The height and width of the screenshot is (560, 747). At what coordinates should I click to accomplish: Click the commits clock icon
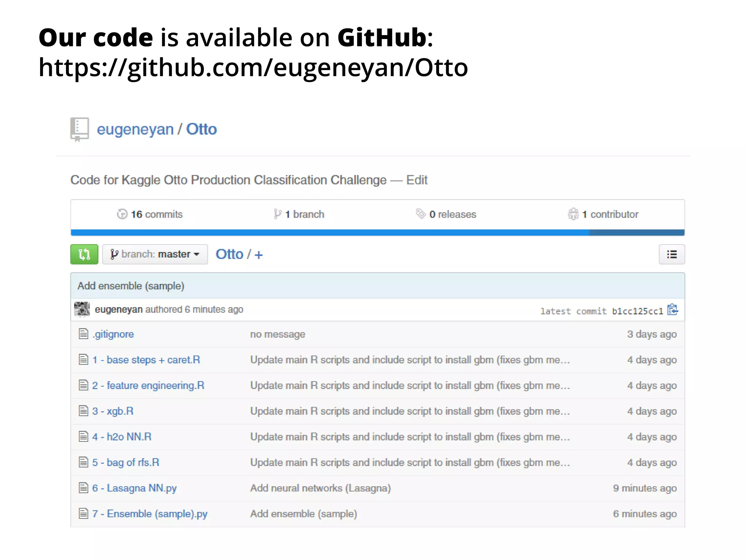[122, 214]
